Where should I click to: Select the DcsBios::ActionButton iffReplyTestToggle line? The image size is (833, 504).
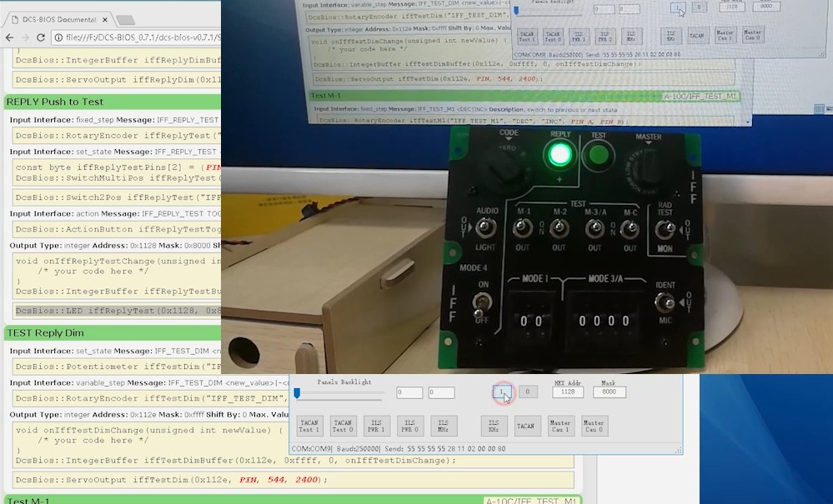(117, 229)
